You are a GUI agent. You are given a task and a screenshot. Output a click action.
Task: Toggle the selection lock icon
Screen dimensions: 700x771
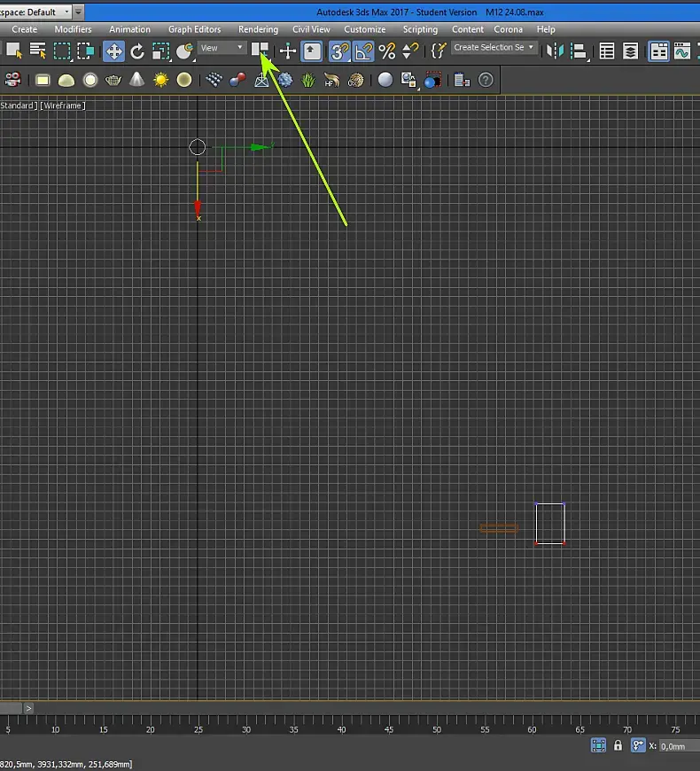coord(618,746)
